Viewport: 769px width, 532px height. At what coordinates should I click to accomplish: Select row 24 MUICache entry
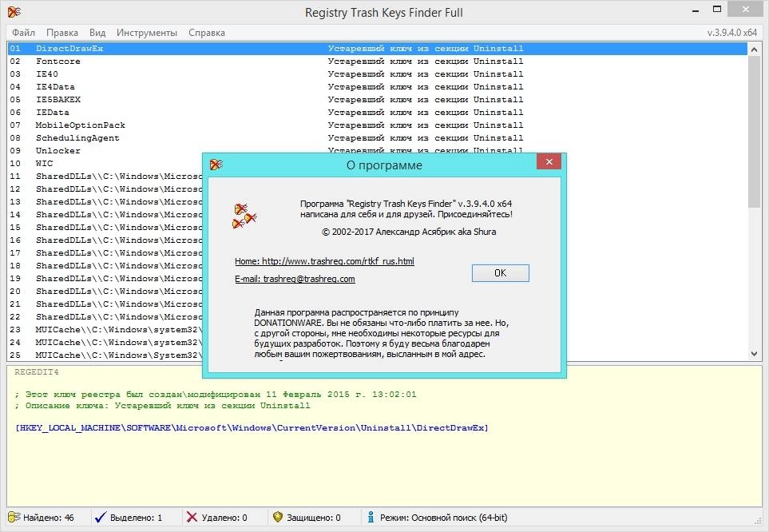(105, 342)
